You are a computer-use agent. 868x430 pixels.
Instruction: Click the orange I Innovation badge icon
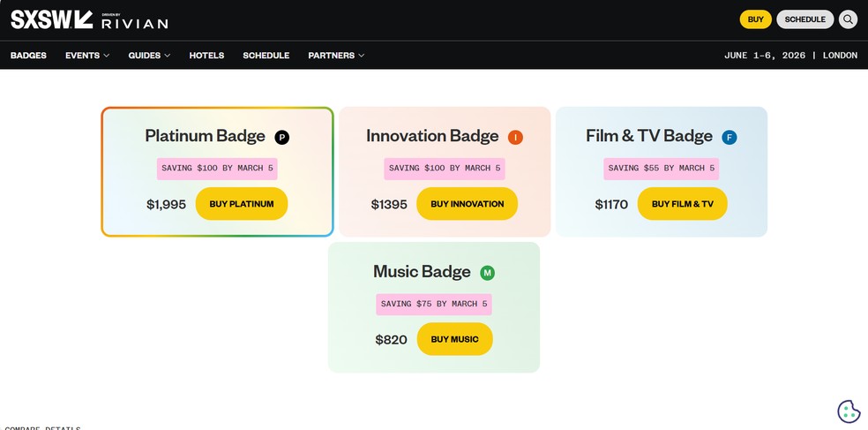pos(515,137)
